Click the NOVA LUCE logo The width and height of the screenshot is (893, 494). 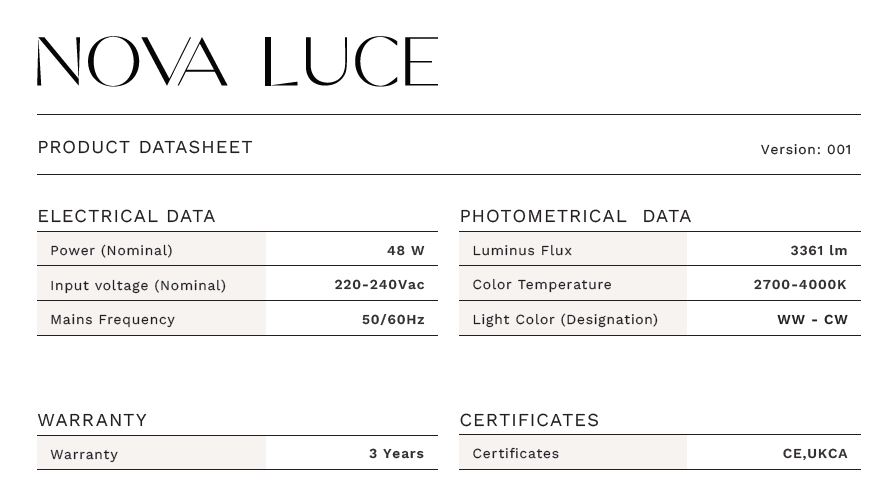point(237,62)
